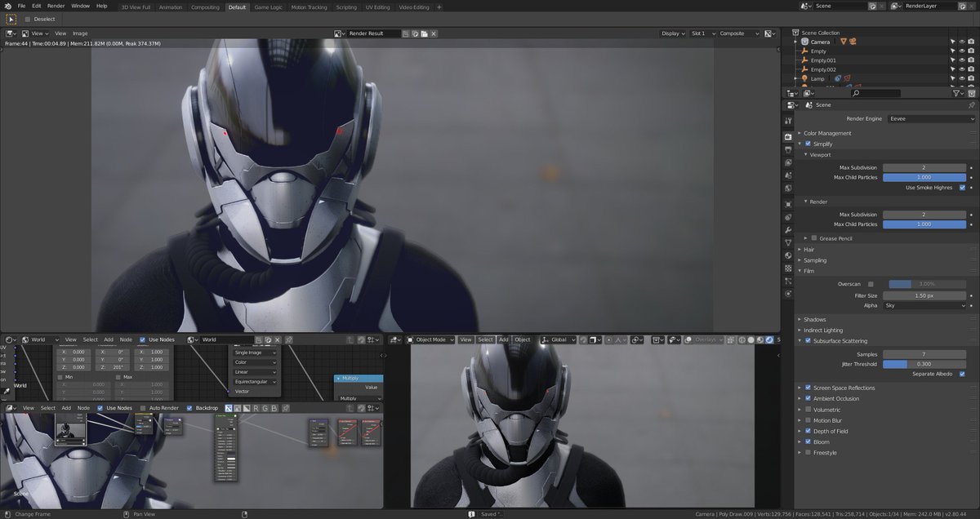
Task: Open the World properties tab icon
Action: tap(787, 188)
